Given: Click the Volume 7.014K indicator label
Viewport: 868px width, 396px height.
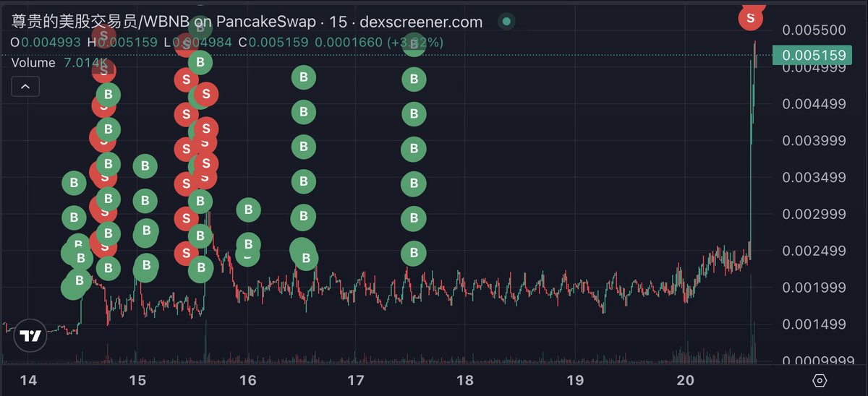Looking at the screenshot, I should (60, 63).
